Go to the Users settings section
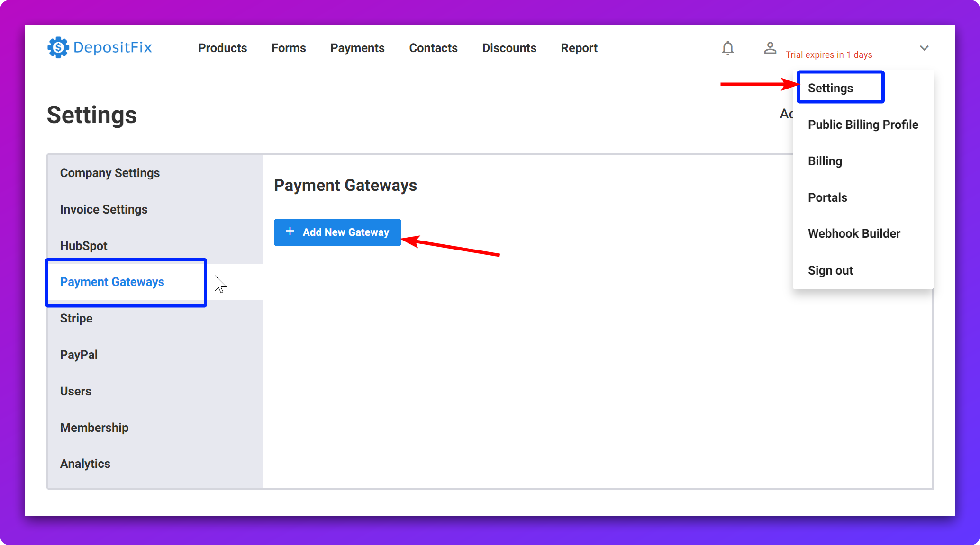 click(154, 391)
